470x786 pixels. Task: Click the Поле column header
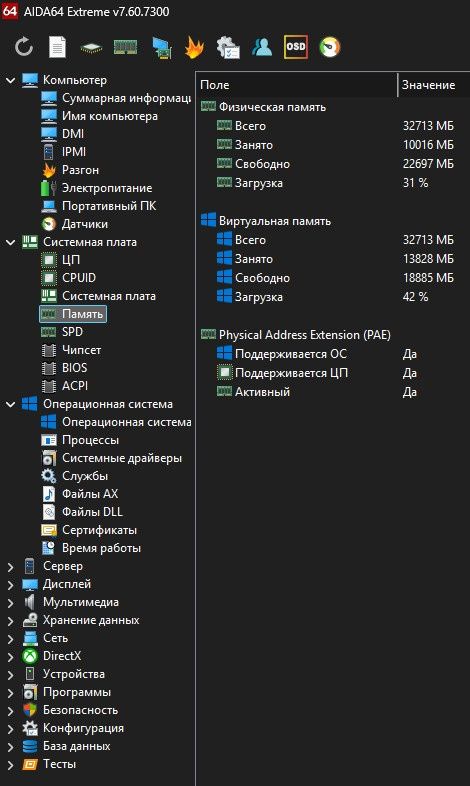click(x=297, y=85)
